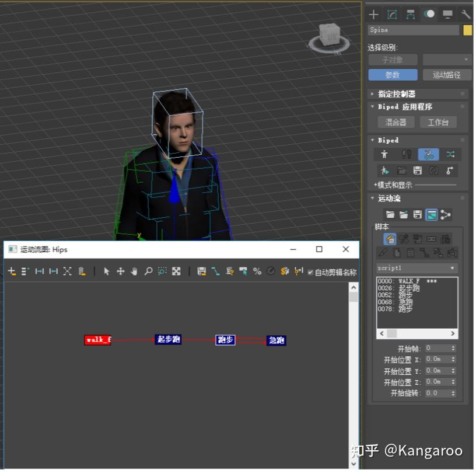Click the save file icon under Biped

[418, 171]
